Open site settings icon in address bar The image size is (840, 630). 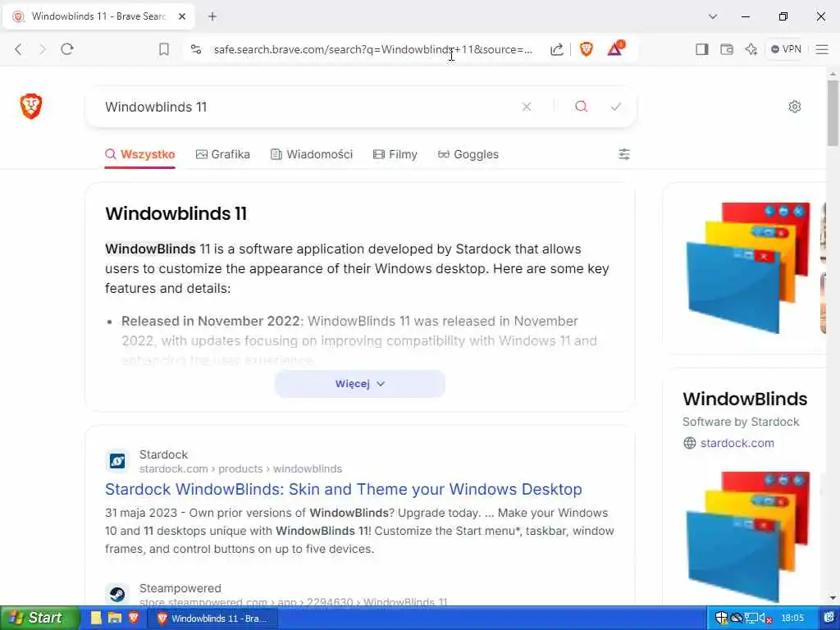196,49
